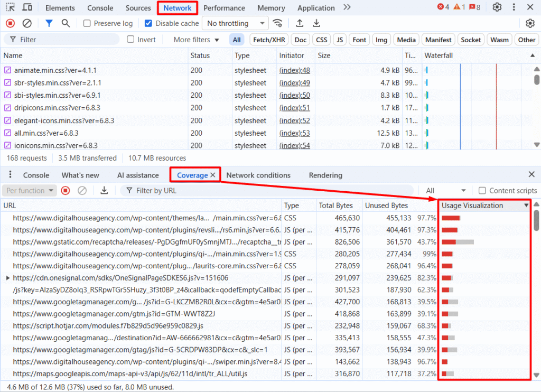Click the export HAR download icon
The width and height of the screenshot is (541, 392).
coord(316,23)
